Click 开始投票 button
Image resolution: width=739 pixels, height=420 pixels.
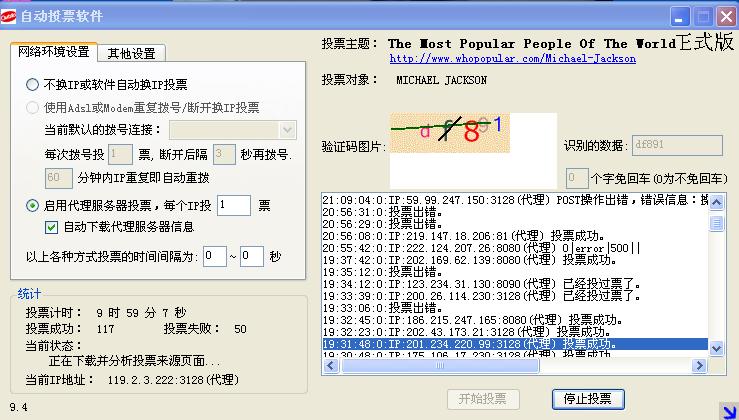tap(483, 399)
